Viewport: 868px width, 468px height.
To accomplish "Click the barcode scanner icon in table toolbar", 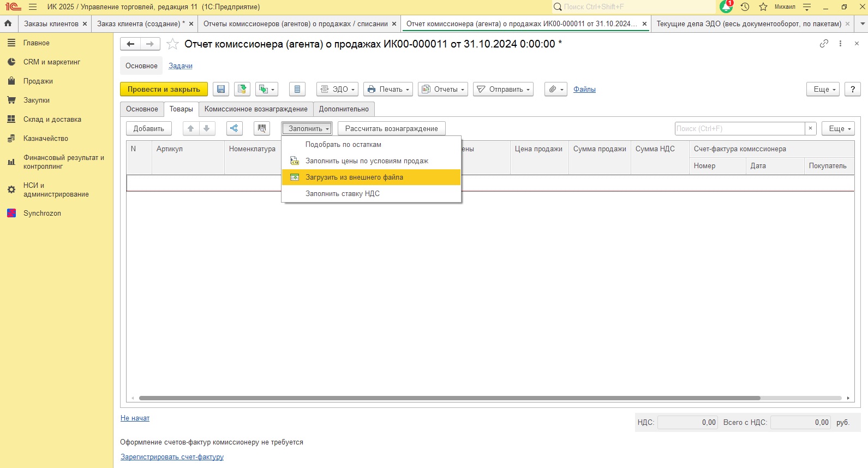I will 262,128.
